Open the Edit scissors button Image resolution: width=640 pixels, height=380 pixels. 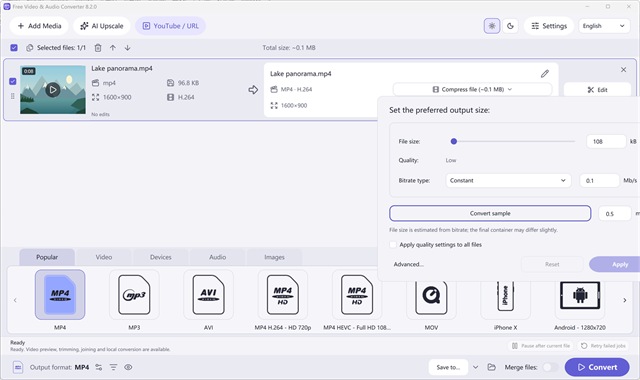597,90
